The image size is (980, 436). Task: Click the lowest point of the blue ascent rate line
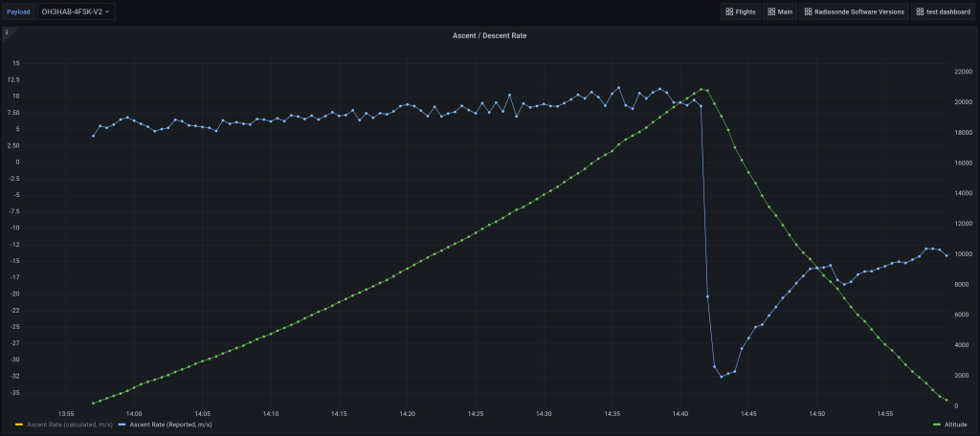coord(722,377)
